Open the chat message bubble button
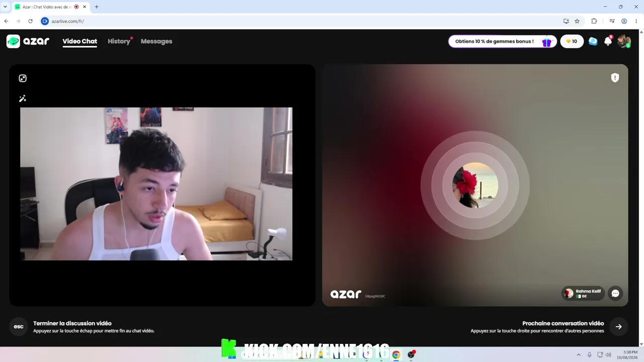Screen dimensions: 644x362 [x=615, y=293]
